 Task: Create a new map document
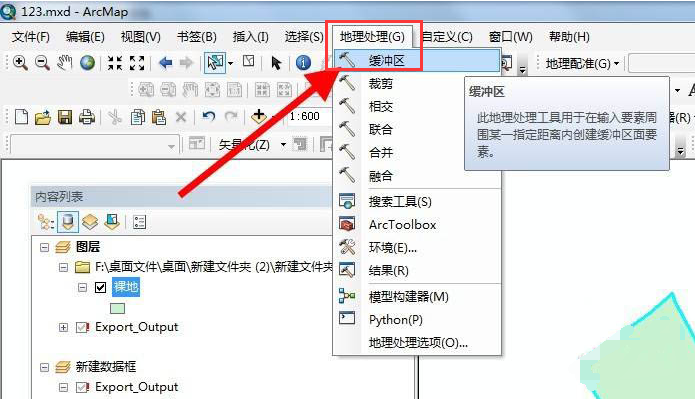(21, 117)
